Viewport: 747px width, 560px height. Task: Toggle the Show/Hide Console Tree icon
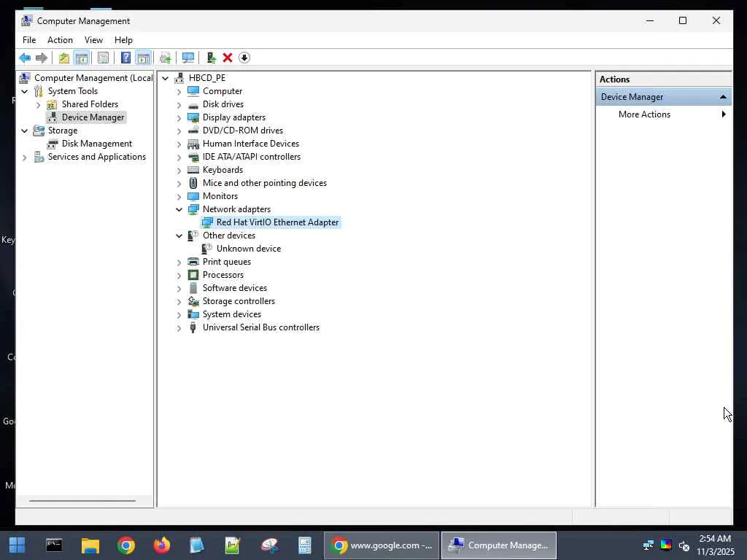(x=82, y=58)
